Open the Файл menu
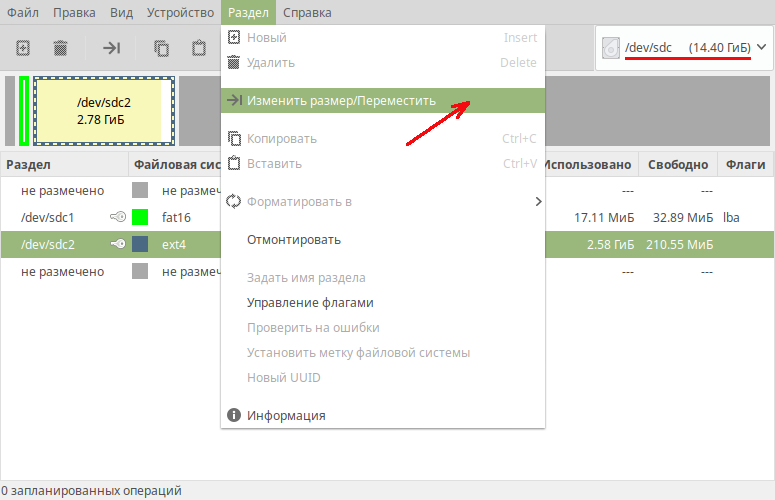The image size is (775, 500). pos(23,12)
